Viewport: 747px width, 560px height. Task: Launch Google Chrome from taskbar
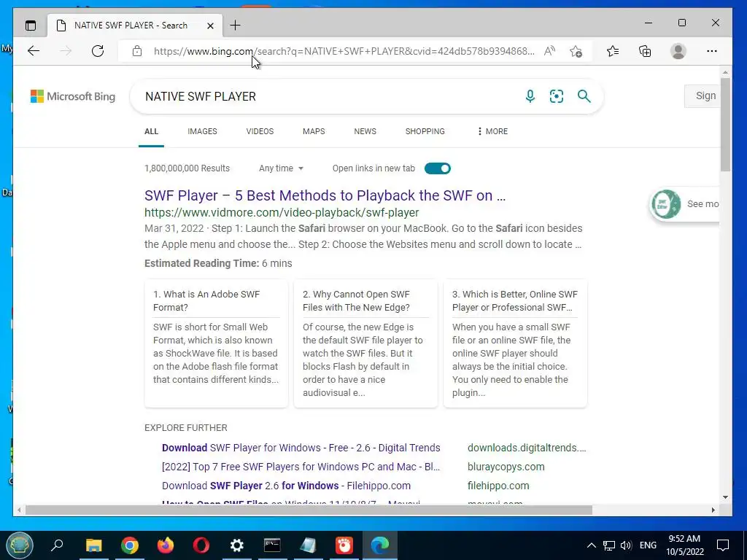tap(130, 545)
